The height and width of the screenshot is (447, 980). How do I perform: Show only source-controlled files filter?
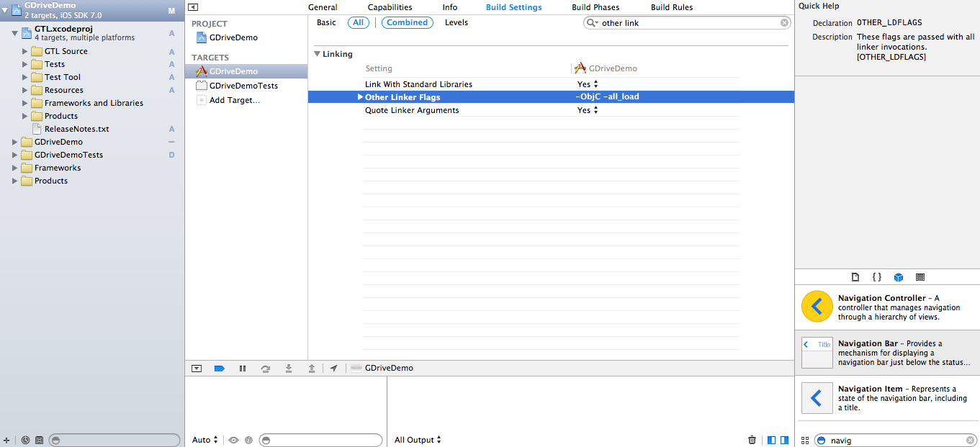pos(39,440)
